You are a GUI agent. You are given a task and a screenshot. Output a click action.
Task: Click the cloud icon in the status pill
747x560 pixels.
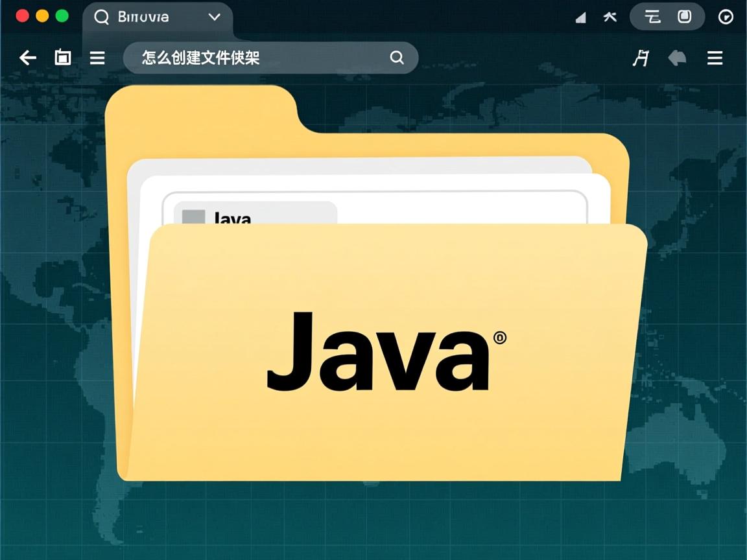pos(650,16)
